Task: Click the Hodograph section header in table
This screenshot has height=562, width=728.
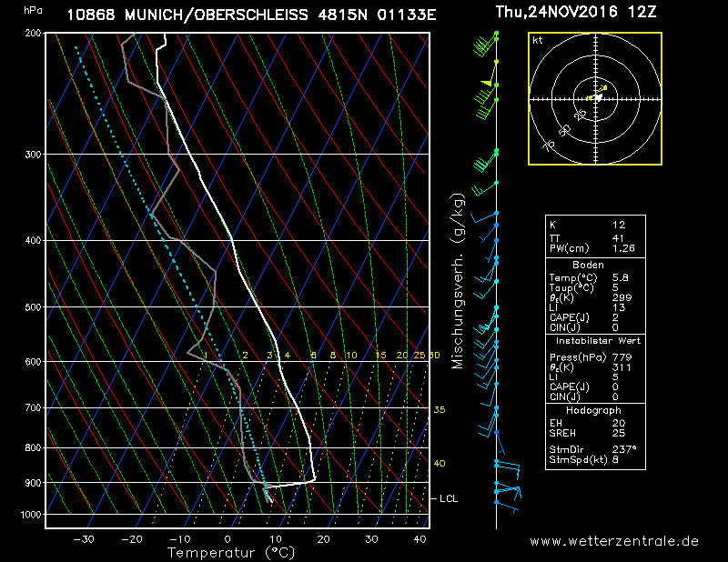Action: pyautogui.click(x=595, y=410)
